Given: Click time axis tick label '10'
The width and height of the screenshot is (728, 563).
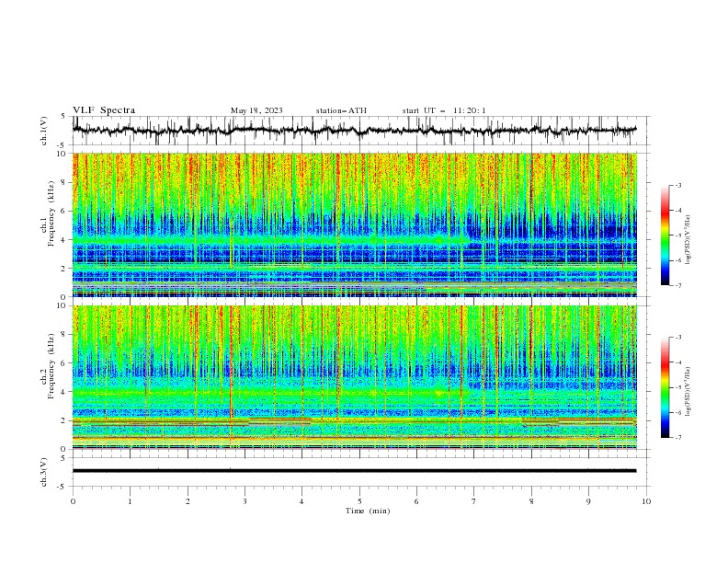Looking at the screenshot, I should (x=646, y=501).
